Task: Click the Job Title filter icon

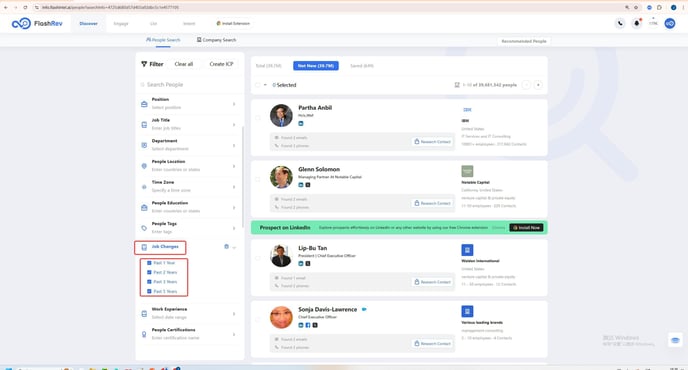Action: [144, 125]
